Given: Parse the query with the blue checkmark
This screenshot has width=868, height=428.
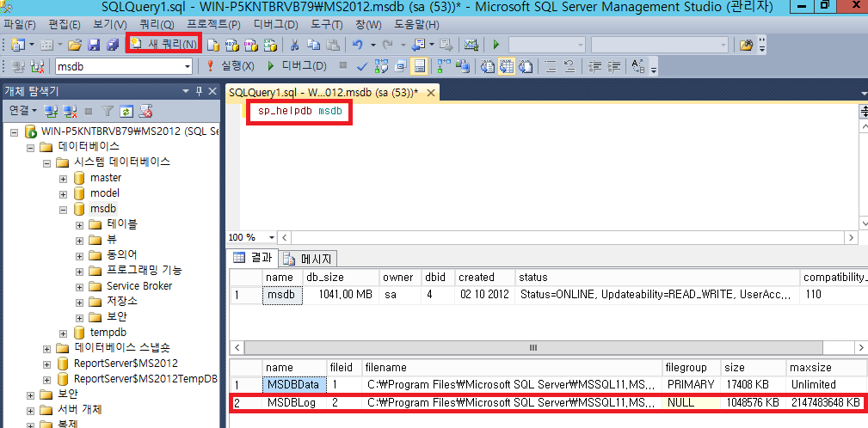Looking at the screenshot, I should tap(362, 66).
